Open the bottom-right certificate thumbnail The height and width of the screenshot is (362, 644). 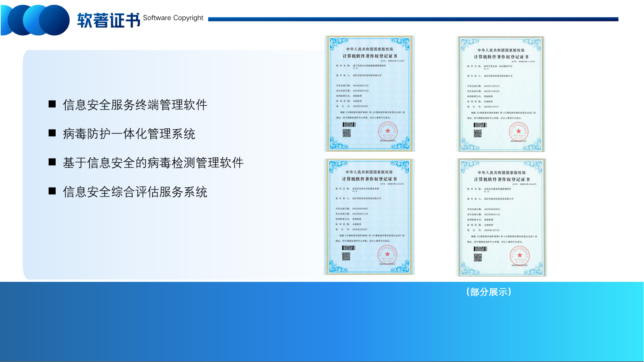[501, 217]
